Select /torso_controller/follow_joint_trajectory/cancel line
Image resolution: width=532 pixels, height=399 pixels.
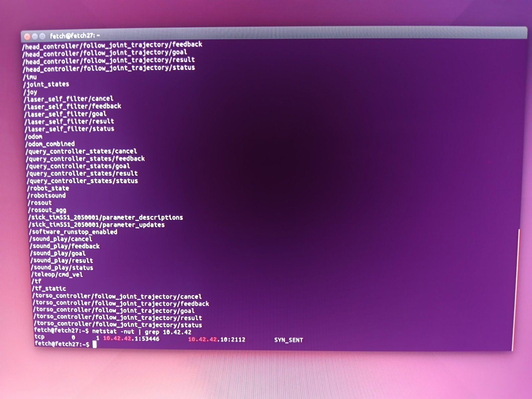pyautogui.click(x=117, y=296)
